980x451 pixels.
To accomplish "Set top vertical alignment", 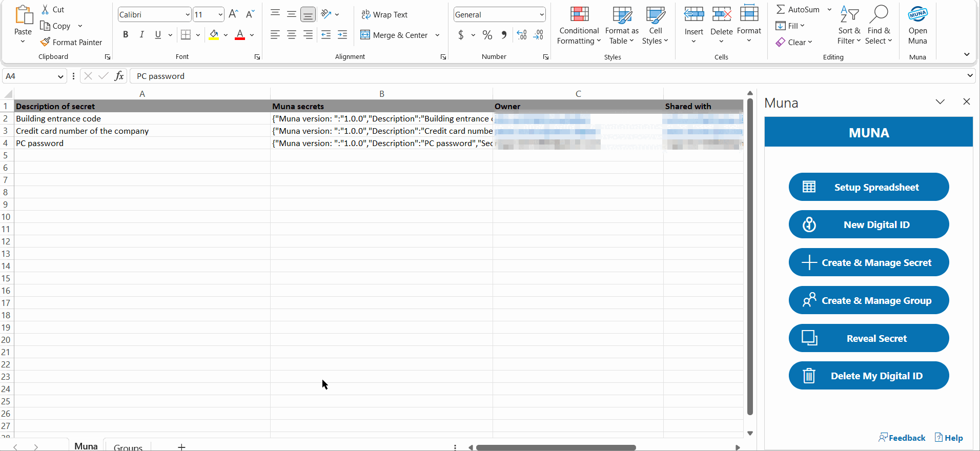I will pyautogui.click(x=275, y=14).
